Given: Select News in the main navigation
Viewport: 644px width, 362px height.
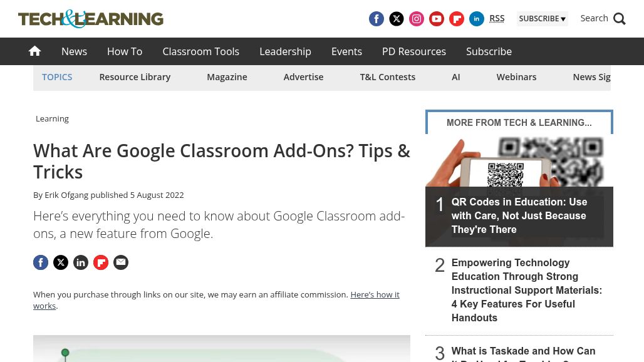Looking at the screenshot, I should point(74,51).
